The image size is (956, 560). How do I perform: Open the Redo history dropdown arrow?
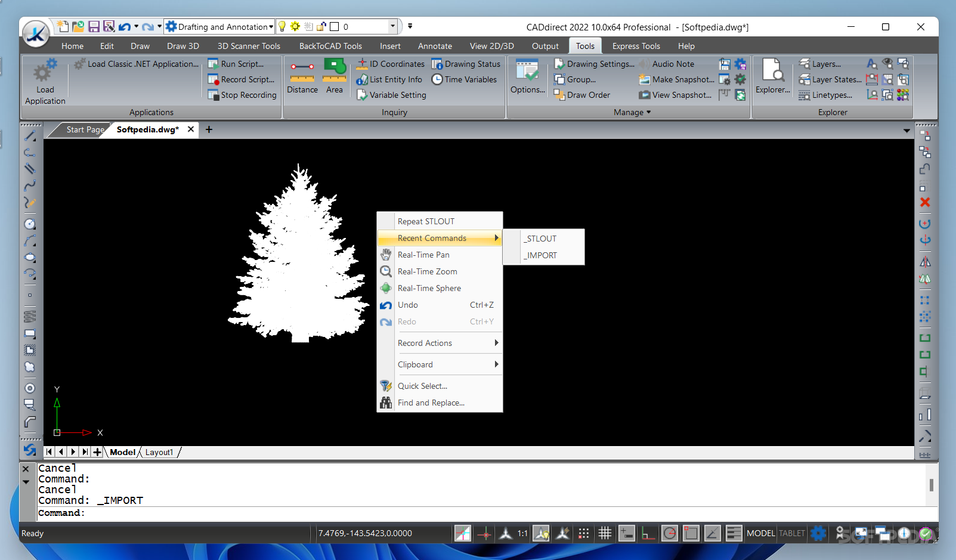159,26
